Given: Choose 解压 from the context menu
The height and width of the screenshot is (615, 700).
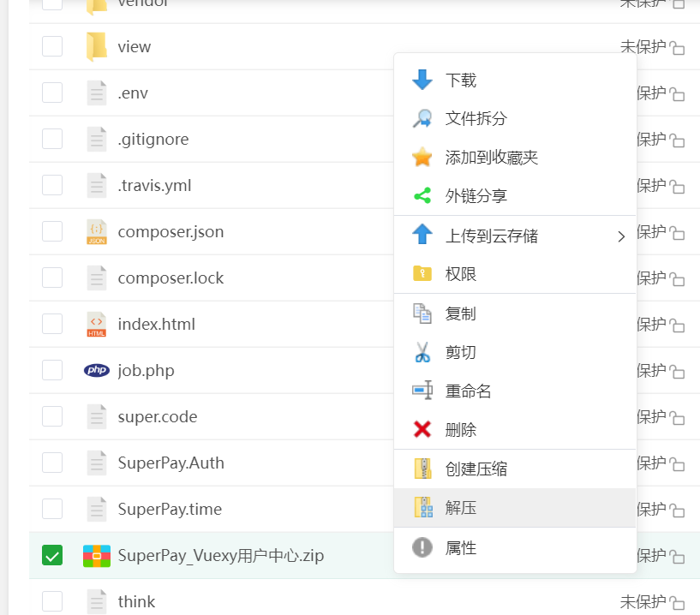Looking at the screenshot, I should click(x=461, y=508).
